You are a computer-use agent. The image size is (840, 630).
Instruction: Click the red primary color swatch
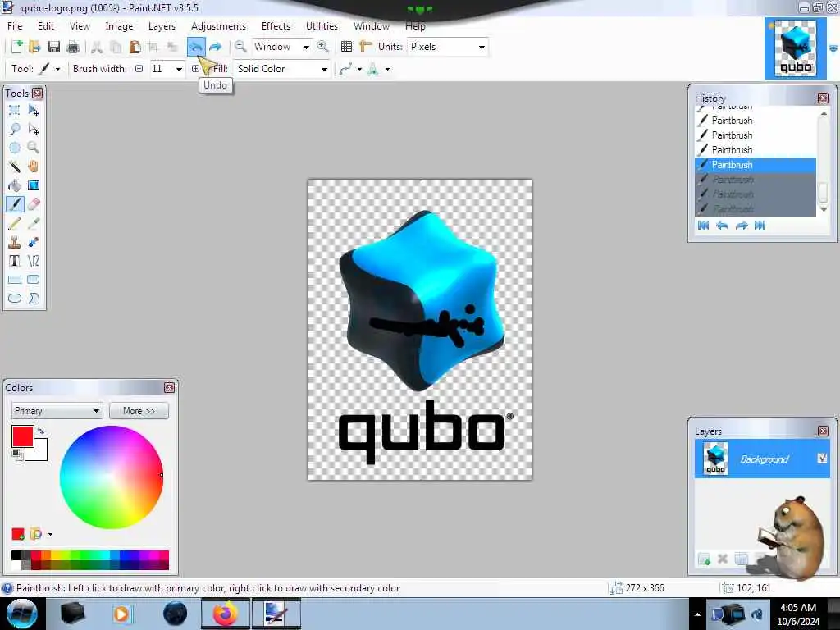[22, 436]
